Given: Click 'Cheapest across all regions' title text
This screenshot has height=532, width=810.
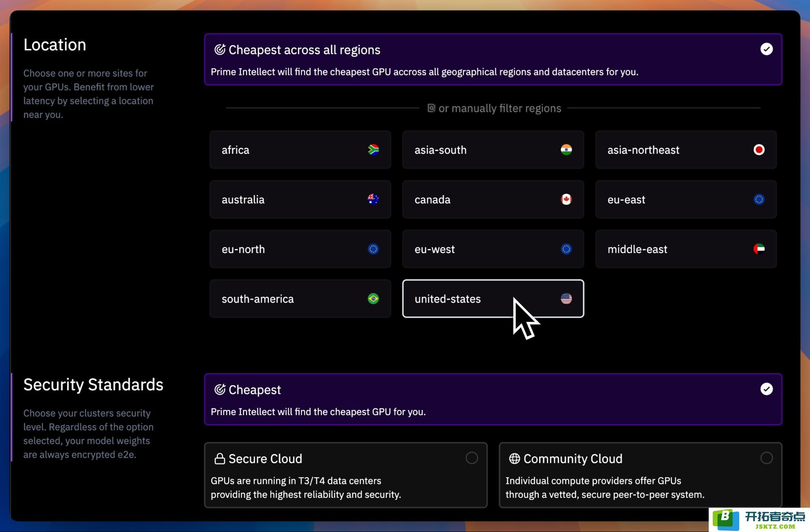Looking at the screenshot, I should [304, 50].
